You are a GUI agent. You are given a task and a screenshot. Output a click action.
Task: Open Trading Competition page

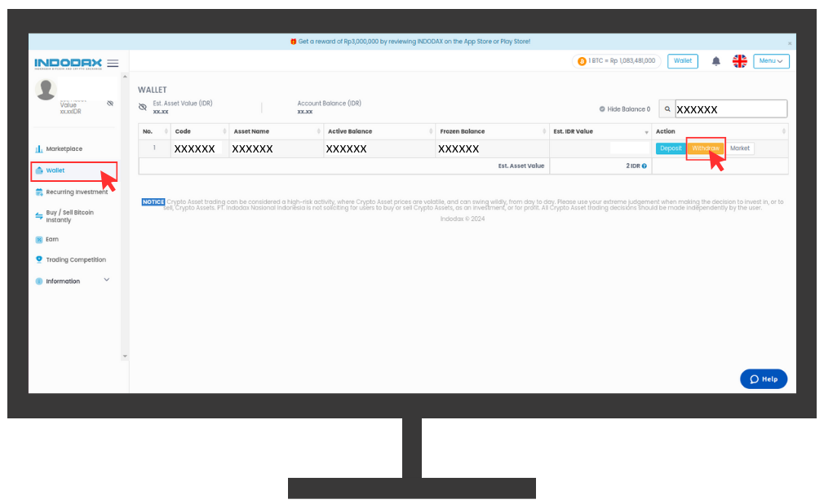[76, 259]
